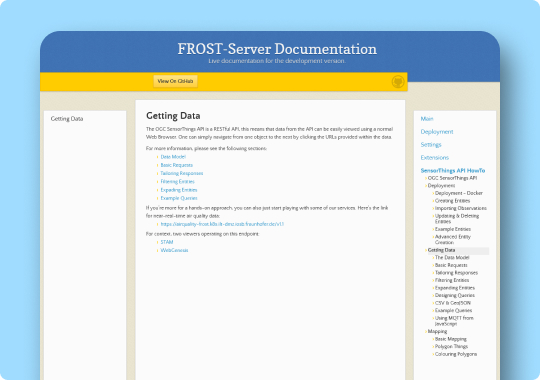Image resolution: width=540 pixels, height=380 pixels.
Task: Open the Settings navigation item
Action: 431,145
